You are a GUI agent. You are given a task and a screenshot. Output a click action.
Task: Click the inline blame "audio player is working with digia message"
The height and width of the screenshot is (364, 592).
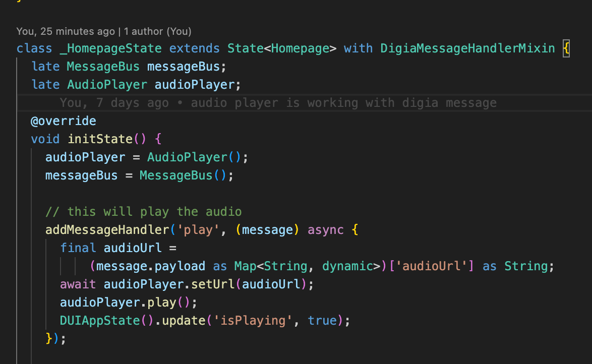pyautogui.click(x=343, y=103)
